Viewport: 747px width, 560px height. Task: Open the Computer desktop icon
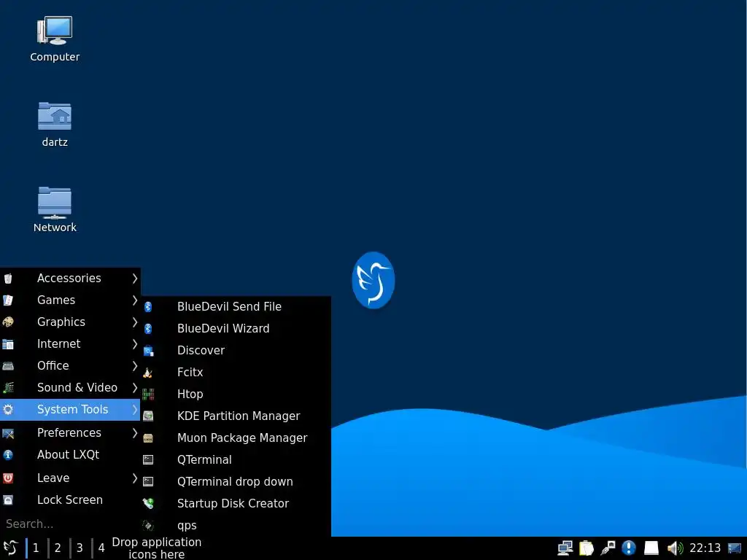[x=55, y=31]
